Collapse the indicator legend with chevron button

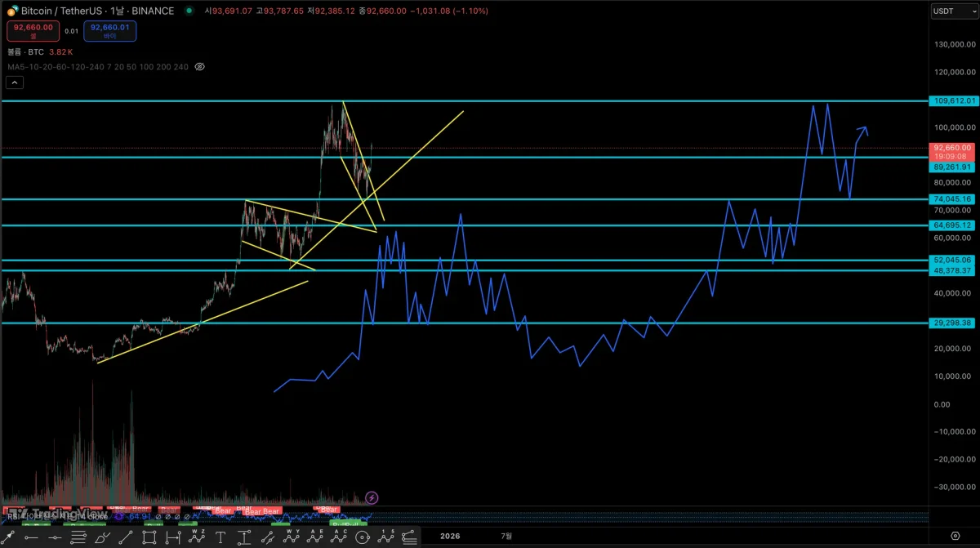(x=15, y=82)
